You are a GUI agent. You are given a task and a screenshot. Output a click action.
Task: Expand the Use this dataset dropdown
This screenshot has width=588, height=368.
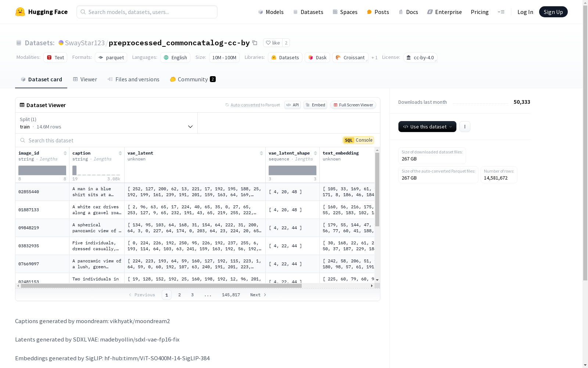pos(427,127)
